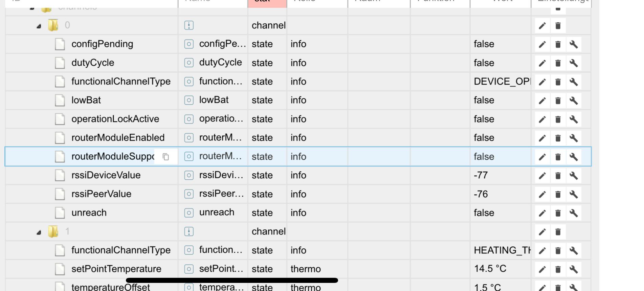This screenshot has height=291, width=644.
Task: Delete the rssiDeviceValue state
Action: 558,176
